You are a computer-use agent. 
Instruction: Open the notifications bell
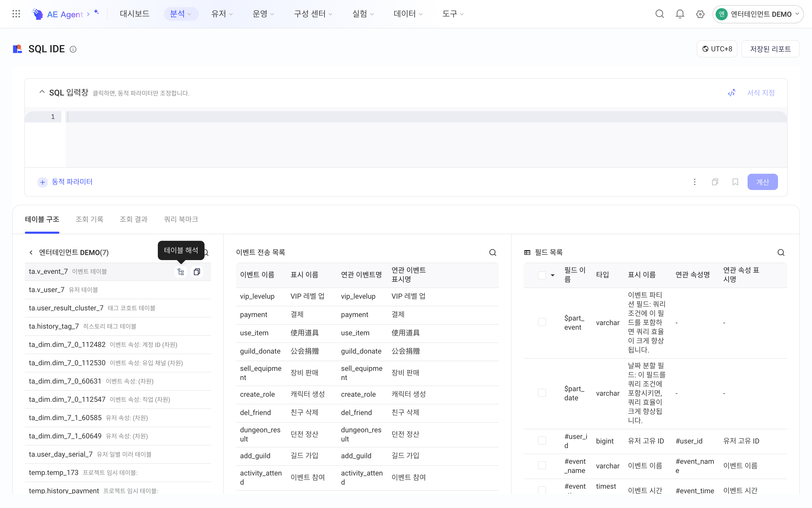click(x=680, y=14)
